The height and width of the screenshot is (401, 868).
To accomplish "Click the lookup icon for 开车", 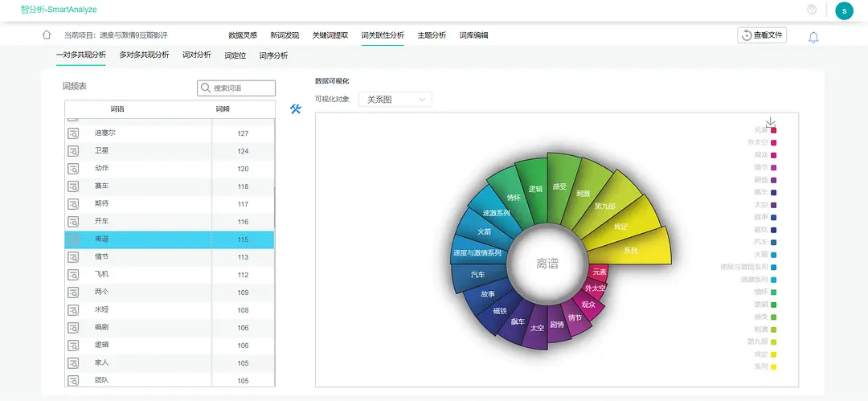I will [x=73, y=222].
